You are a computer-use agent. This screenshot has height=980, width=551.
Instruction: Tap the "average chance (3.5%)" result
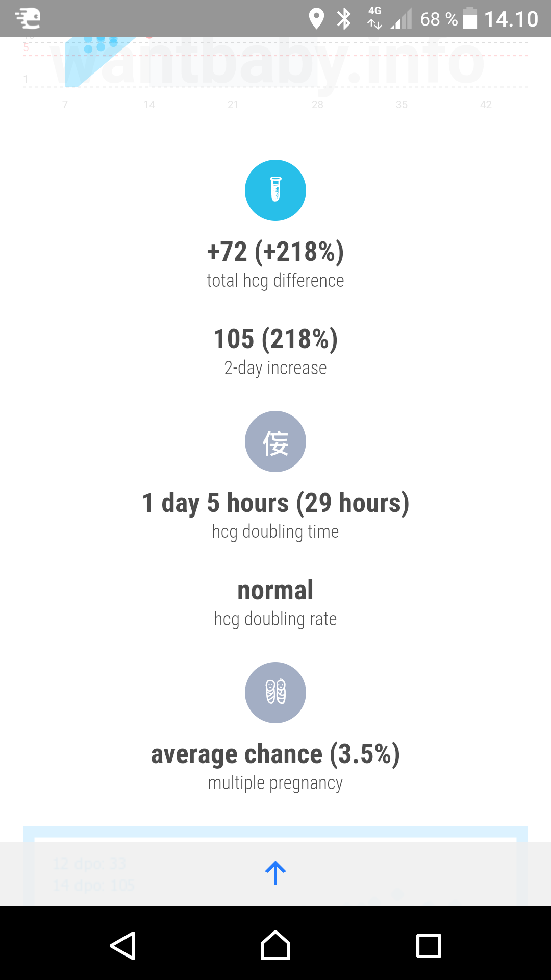click(x=275, y=754)
